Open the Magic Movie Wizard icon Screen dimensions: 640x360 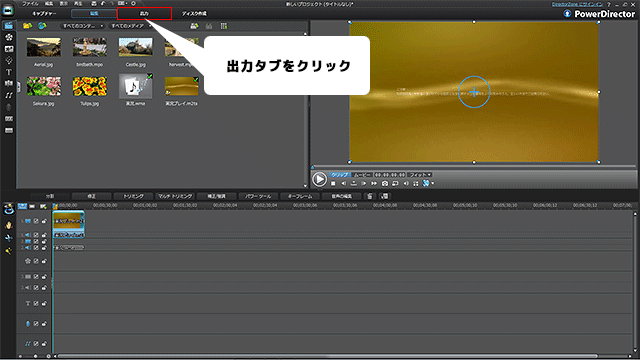pos(9,209)
